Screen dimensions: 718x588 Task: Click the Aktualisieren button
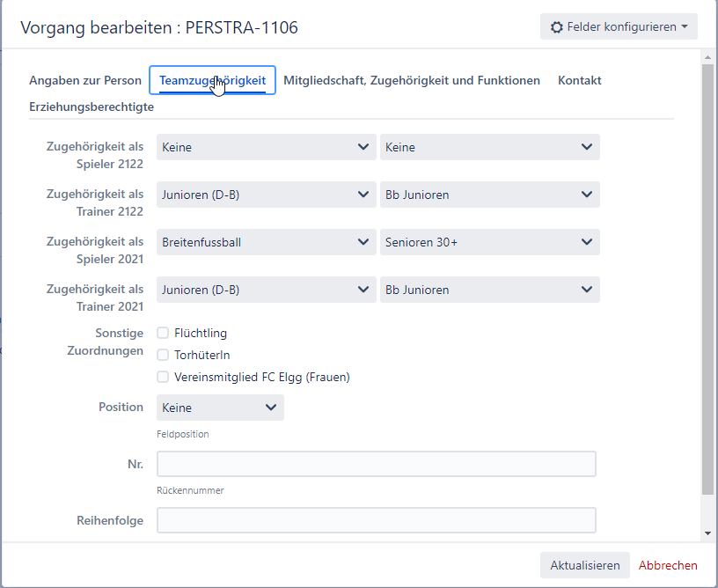point(584,565)
